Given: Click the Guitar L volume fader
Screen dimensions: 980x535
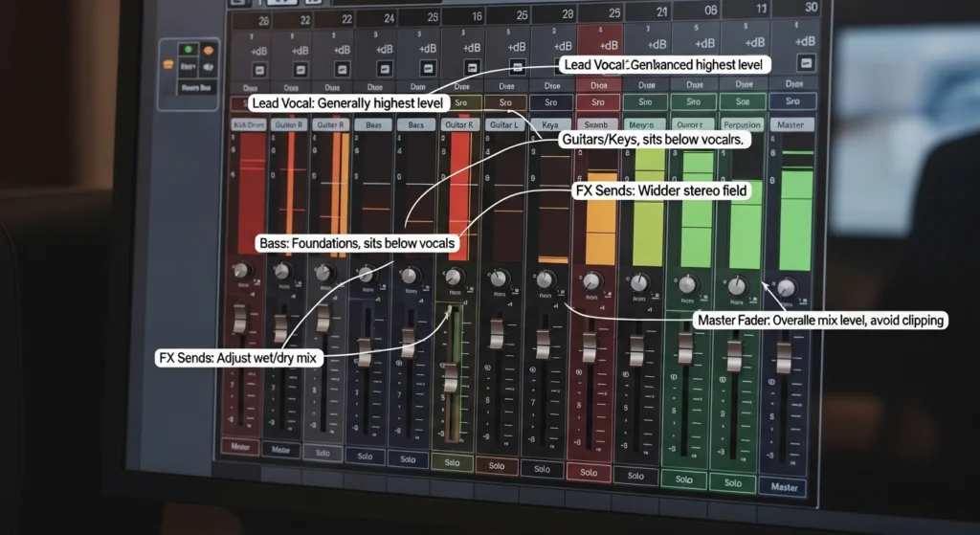Looking at the screenshot, I should click(497, 333).
